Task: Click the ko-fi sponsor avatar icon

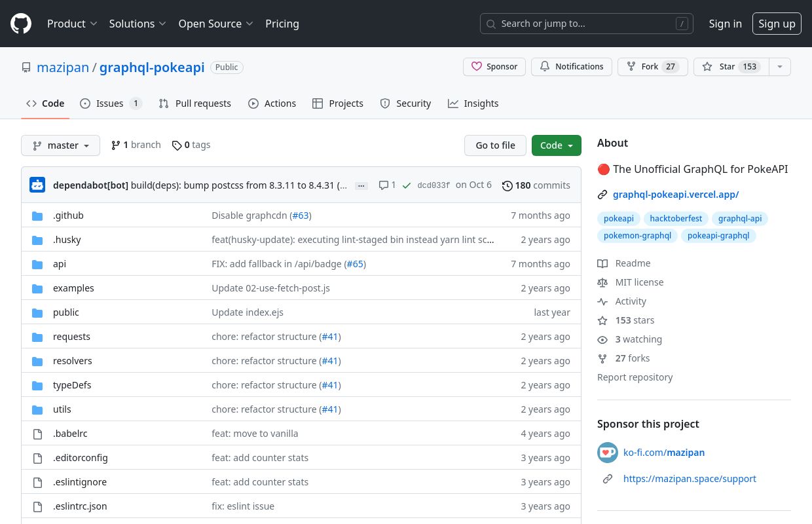Action: (x=608, y=453)
